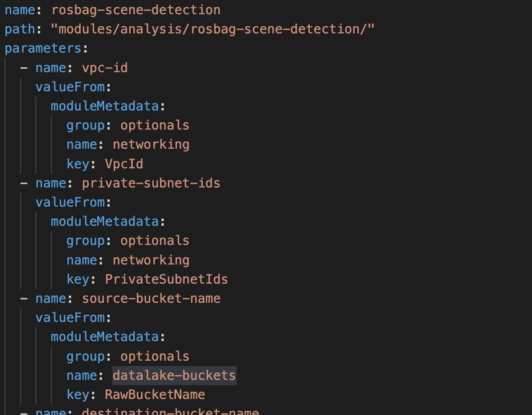Click the PrivateSubnetIds key value

[166, 279]
